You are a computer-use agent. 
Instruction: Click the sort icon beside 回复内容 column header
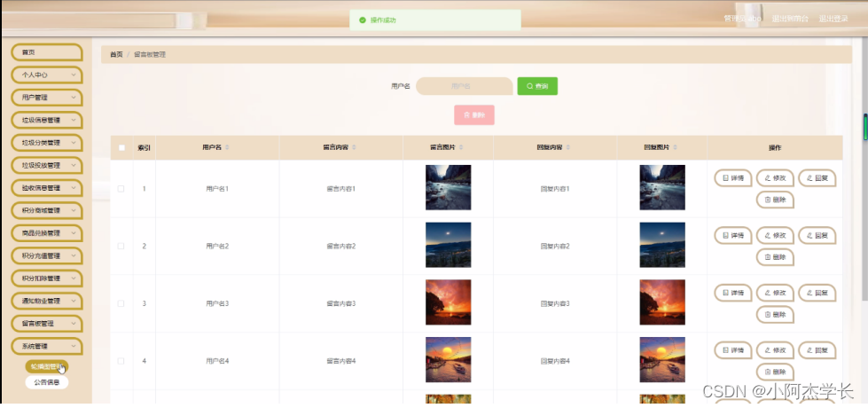tap(568, 148)
